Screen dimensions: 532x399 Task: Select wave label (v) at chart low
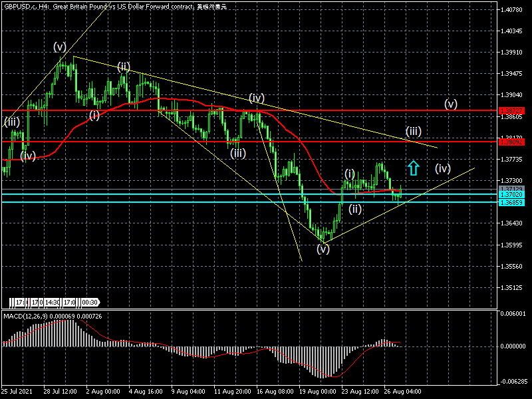click(323, 249)
